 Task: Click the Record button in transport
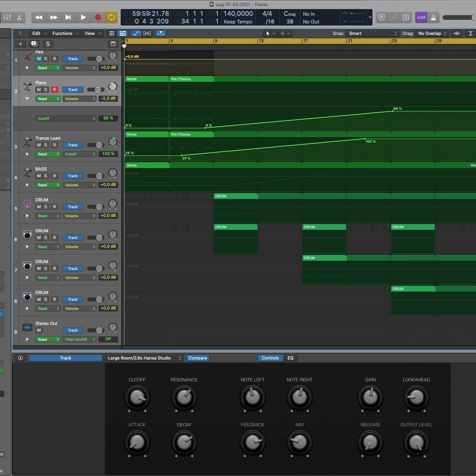(x=98, y=17)
